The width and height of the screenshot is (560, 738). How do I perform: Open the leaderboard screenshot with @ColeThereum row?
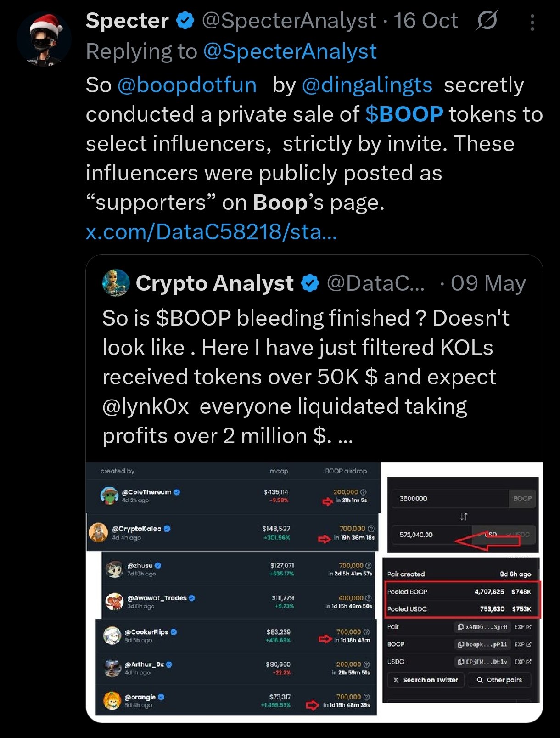(x=233, y=589)
